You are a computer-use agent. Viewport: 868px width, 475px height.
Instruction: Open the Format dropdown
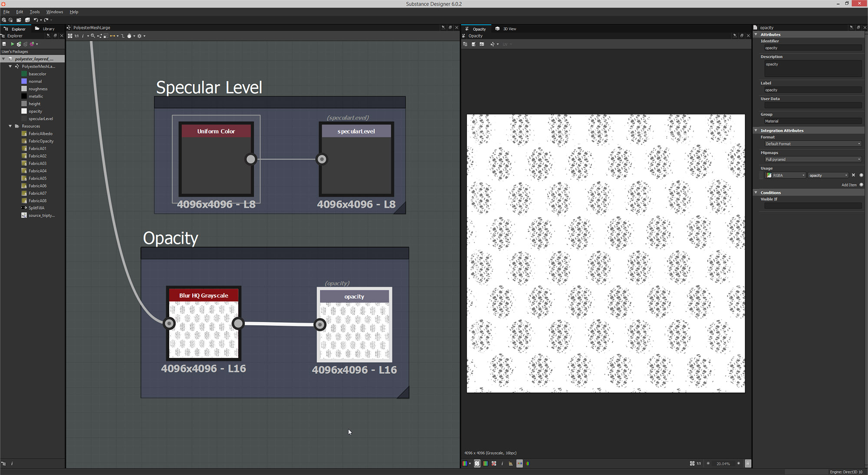pos(812,144)
